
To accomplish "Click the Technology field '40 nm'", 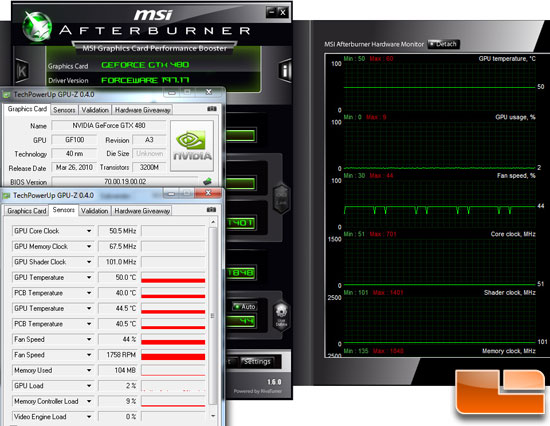I will click(74, 154).
